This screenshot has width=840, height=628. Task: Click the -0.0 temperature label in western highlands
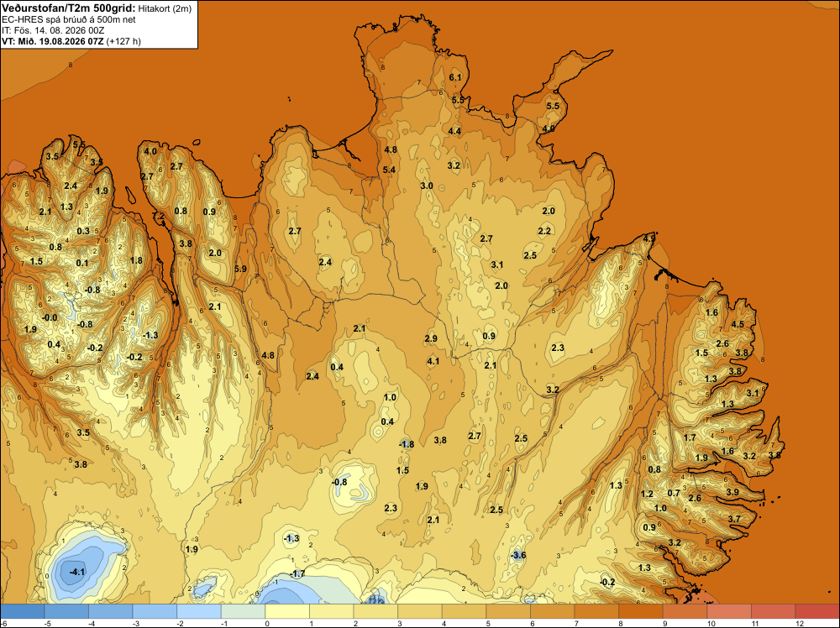[50, 317]
